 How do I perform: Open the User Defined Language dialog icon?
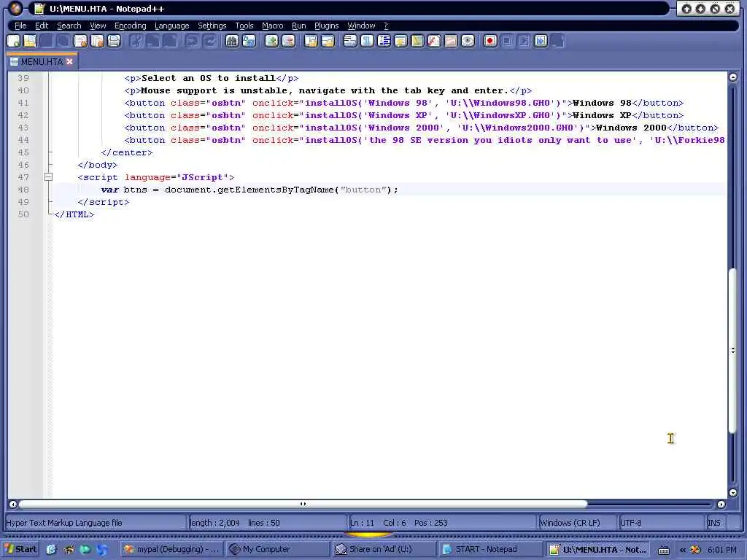(x=400, y=41)
